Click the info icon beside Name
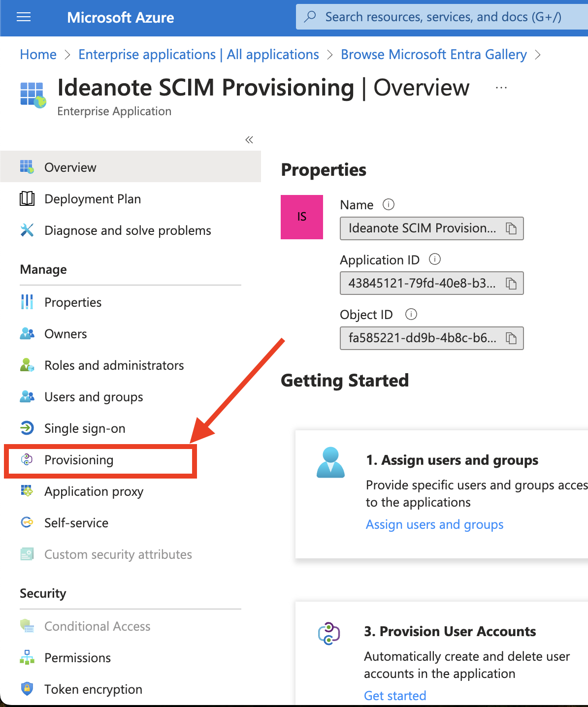This screenshot has height=707, width=588. [x=389, y=204]
